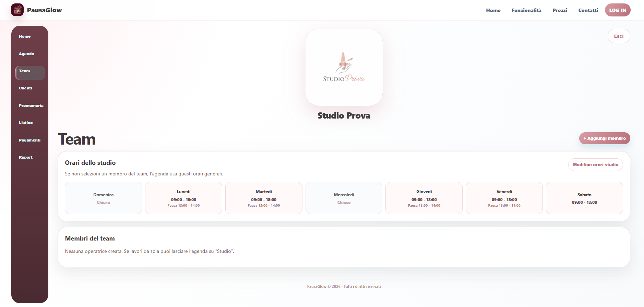Click the Nessuna operatrice creata message

pos(150,251)
